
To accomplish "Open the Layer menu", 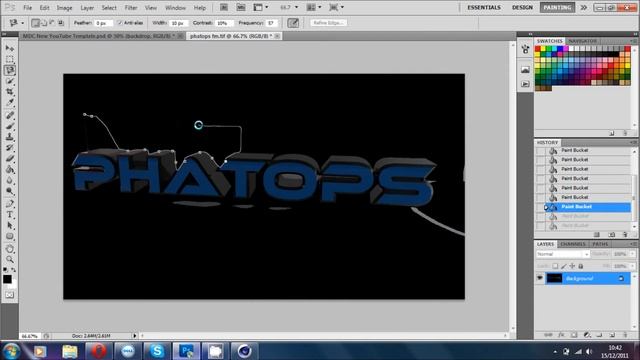I will (x=87, y=8).
